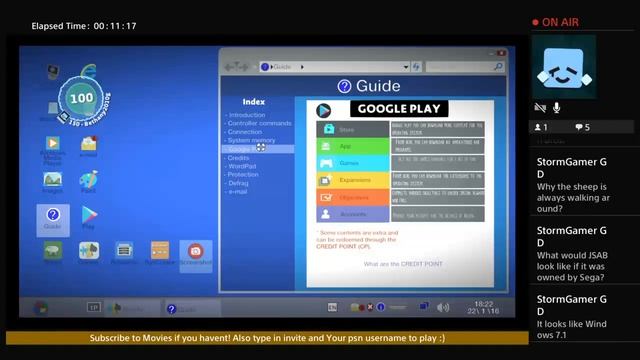Click the network monitors icon in the system tray
The height and width of the screenshot is (360, 640).
click(424, 306)
